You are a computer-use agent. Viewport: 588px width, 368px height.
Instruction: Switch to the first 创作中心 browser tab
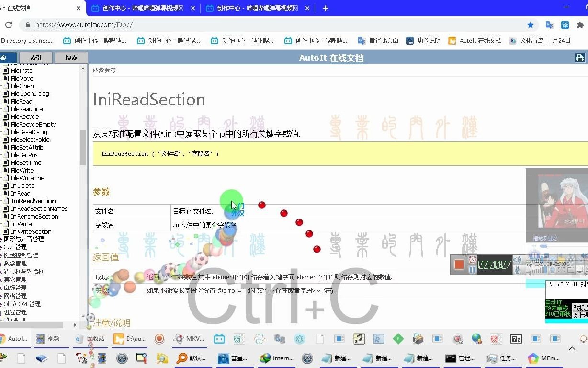point(140,8)
